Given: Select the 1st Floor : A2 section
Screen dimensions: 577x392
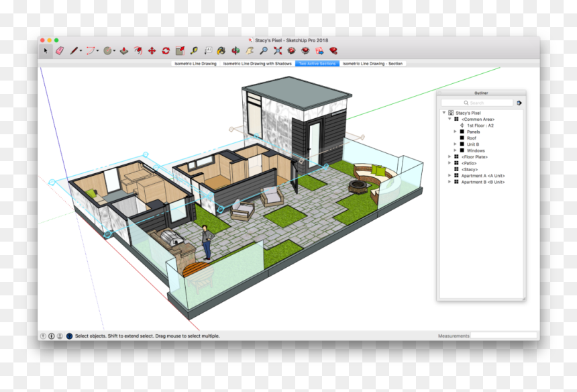Looking at the screenshot, I should pos(482,126).
